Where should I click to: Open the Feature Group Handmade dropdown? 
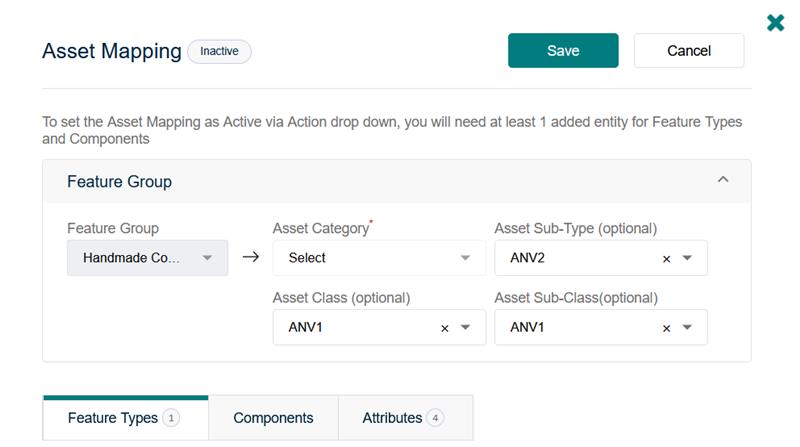point(147,258)
